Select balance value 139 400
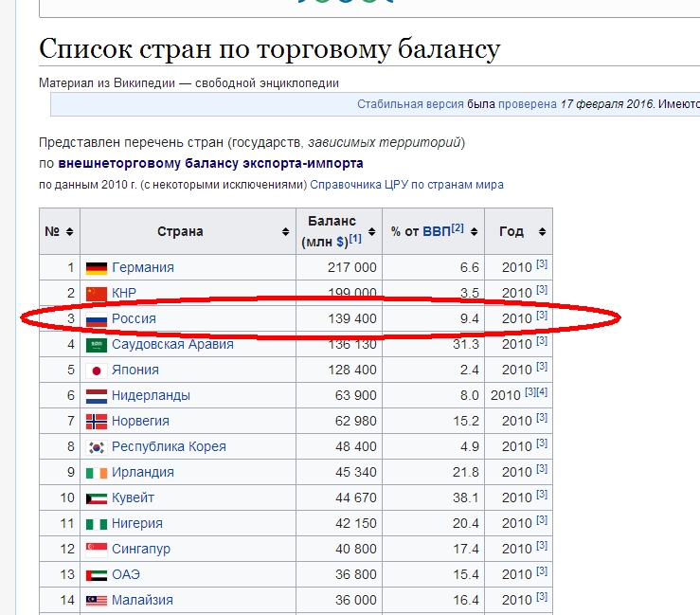 point(352,319)
